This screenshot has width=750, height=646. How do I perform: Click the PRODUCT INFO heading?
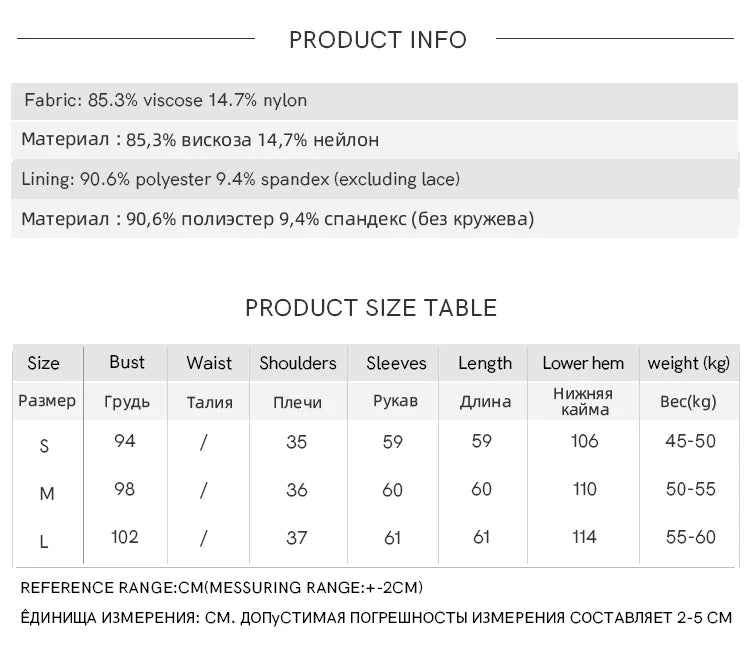pos(378,40)
